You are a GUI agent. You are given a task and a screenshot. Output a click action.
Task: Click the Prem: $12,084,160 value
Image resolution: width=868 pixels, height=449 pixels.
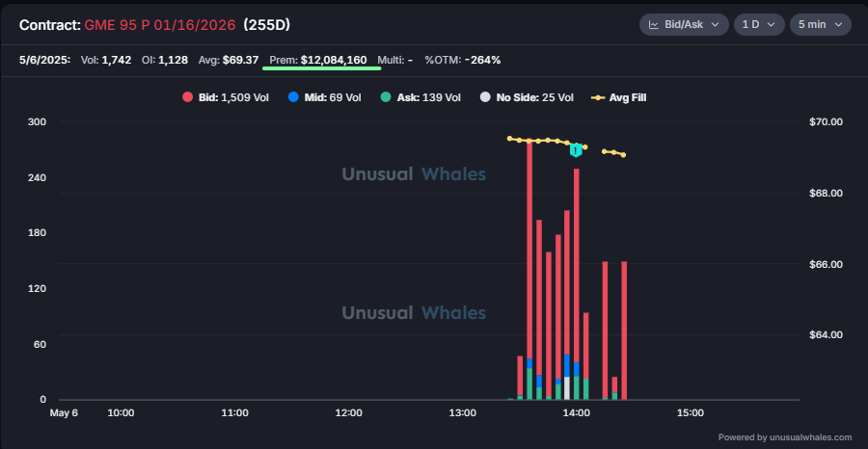coord(317,60)
